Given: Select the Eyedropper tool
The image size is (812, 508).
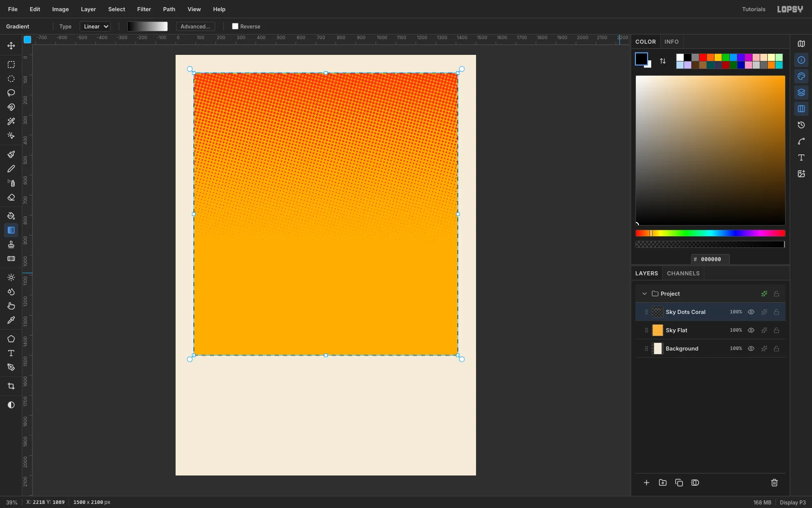Looking at the screenshot, I should 11,320.
